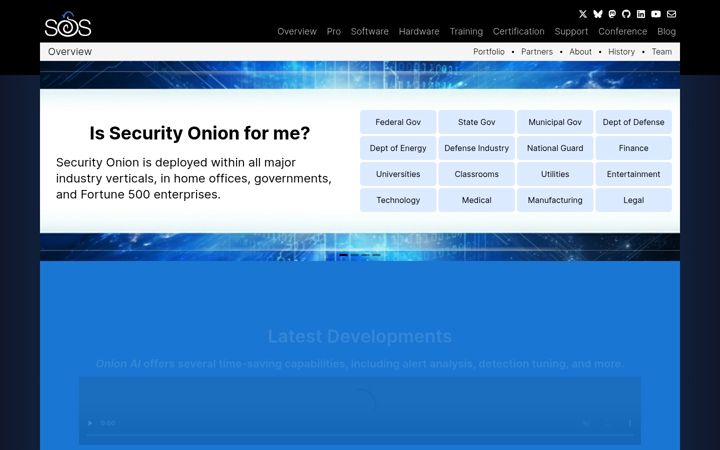
Task: Open the Support menu item
Action: pos(571,31)
